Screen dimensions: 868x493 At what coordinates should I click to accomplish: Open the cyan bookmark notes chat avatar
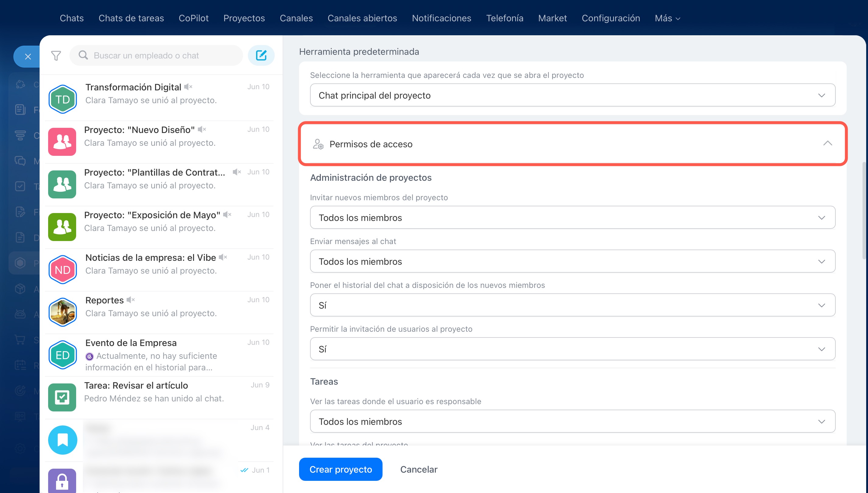pyautogui.click(x=63, y=440)
